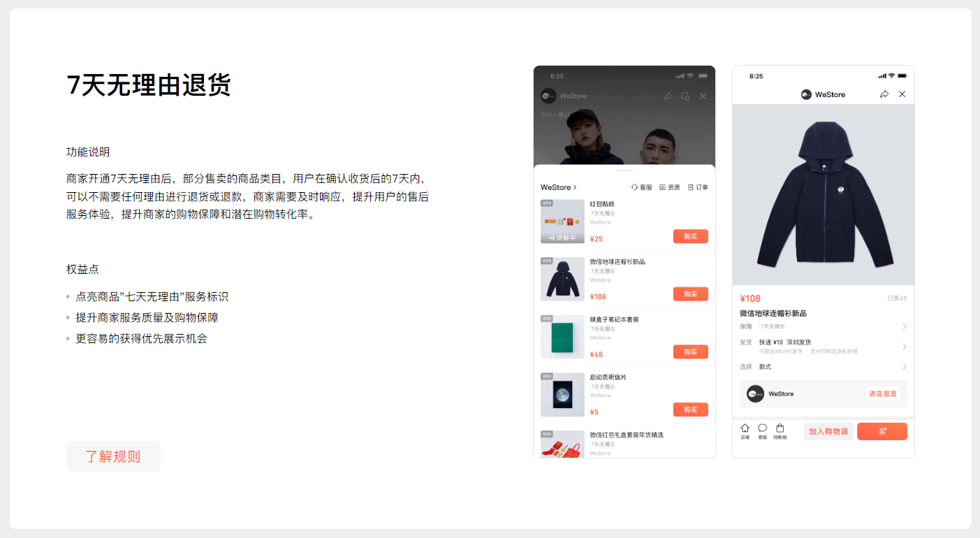Tap the 店铺 home icon in the bottom bar

coord(745,431)
